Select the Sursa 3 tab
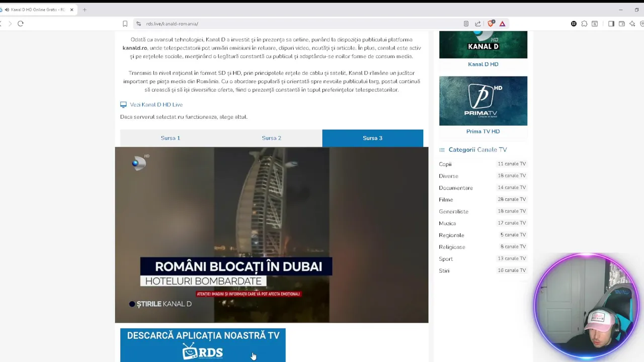Viewport: 644px width, 362px height. point(373,138)
